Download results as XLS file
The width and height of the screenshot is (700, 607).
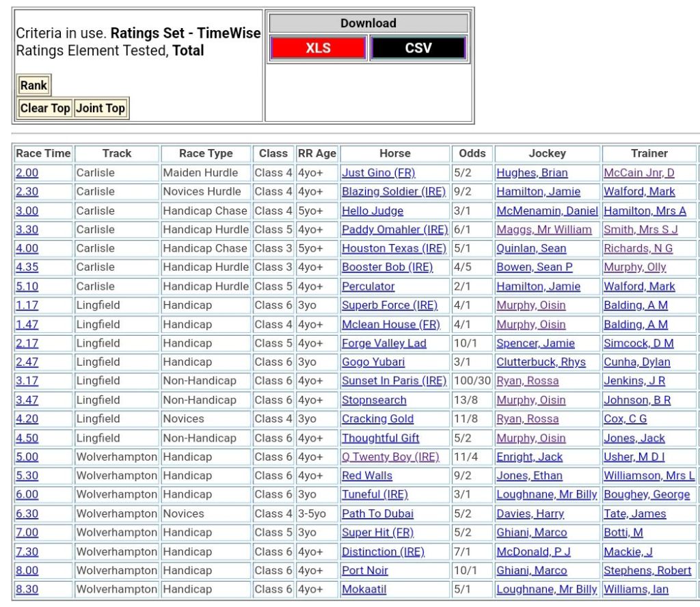[x=318, y=49]
